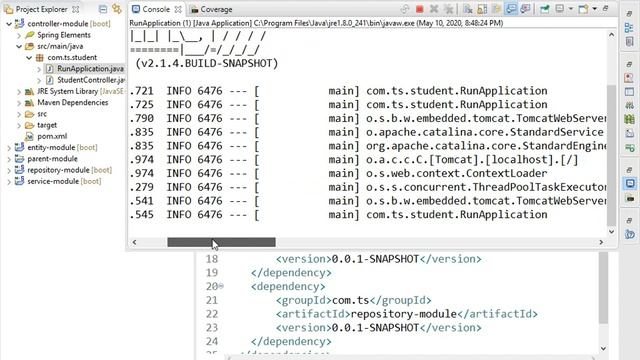This screenshot has width=640, height=360.
Task: Open the Outline view from right trim
Action: [x=629, y=27]
